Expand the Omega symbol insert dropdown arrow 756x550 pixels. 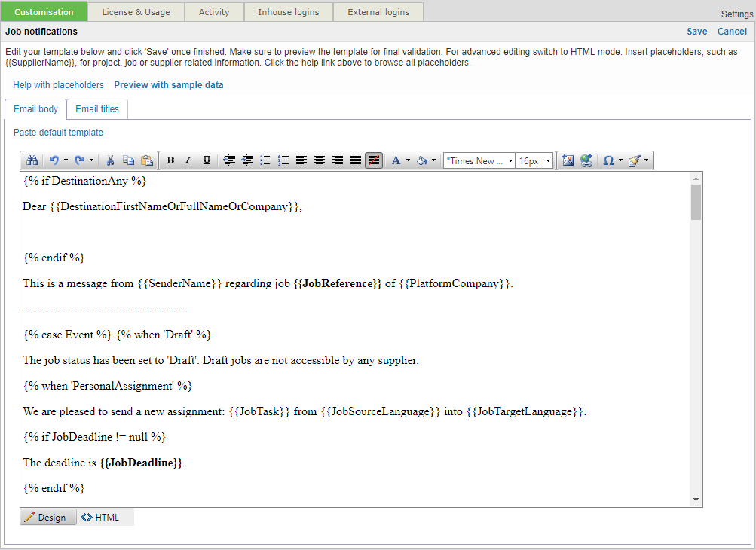620,160
